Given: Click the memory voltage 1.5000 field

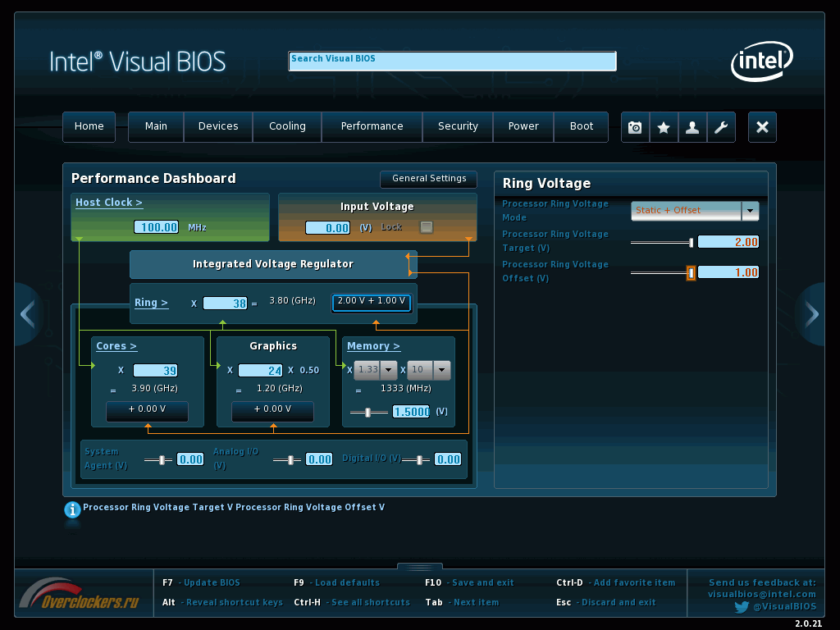Looking at the screenshot, I should (x=411, y=412).
